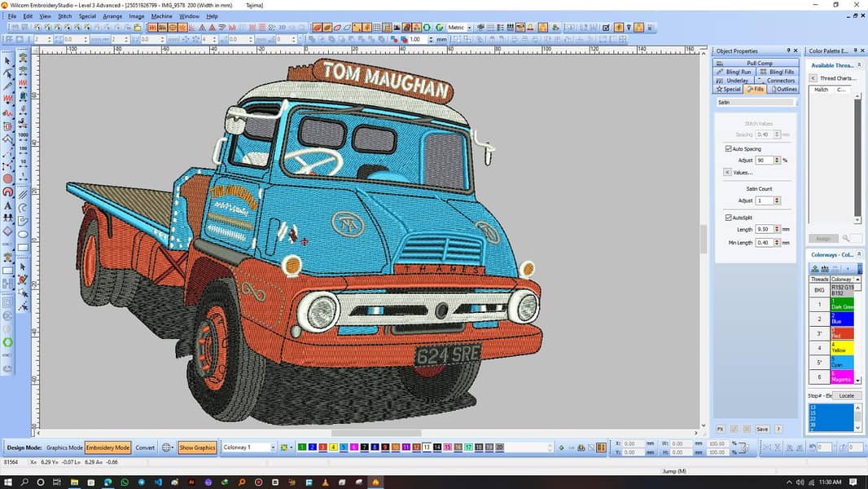Select color 3 red swatch in palette

[322, 447]
